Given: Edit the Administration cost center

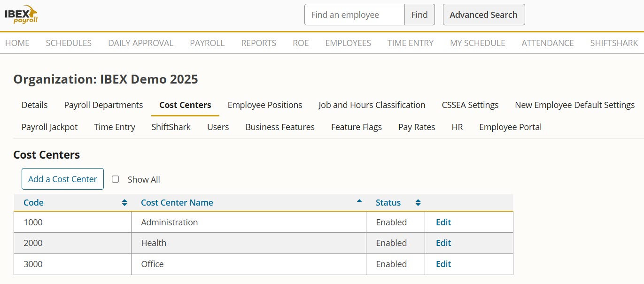Looking at the screenshot, I should pyautogui.click(x=443, y=222).
